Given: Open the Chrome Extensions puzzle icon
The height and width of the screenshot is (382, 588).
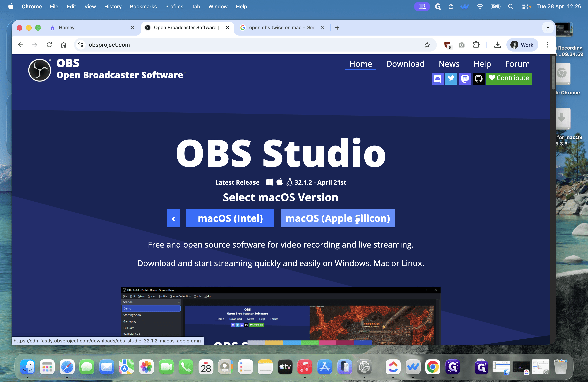Looking at the screenshot, I should [476, 45].
